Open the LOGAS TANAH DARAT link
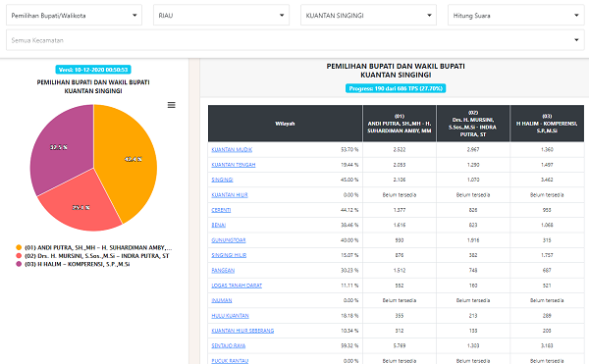589x364 pixels. 237,286
